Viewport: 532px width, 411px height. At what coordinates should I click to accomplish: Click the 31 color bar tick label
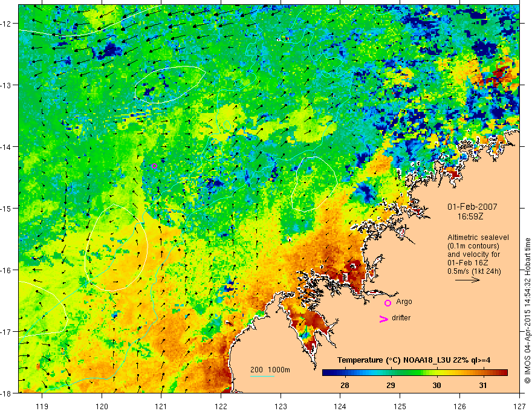click(483, 385)
